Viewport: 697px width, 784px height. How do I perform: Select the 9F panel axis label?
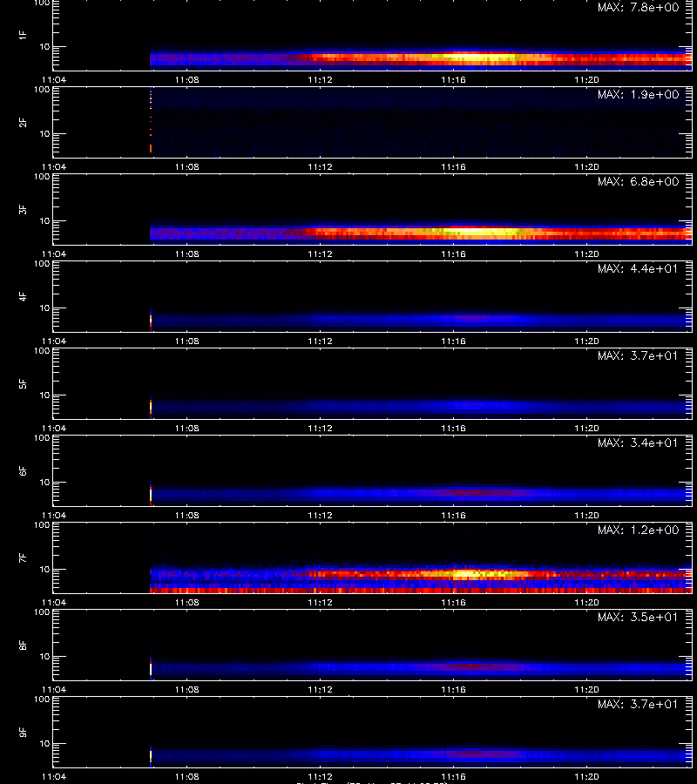pyautogui.click(x=23, y=732)
